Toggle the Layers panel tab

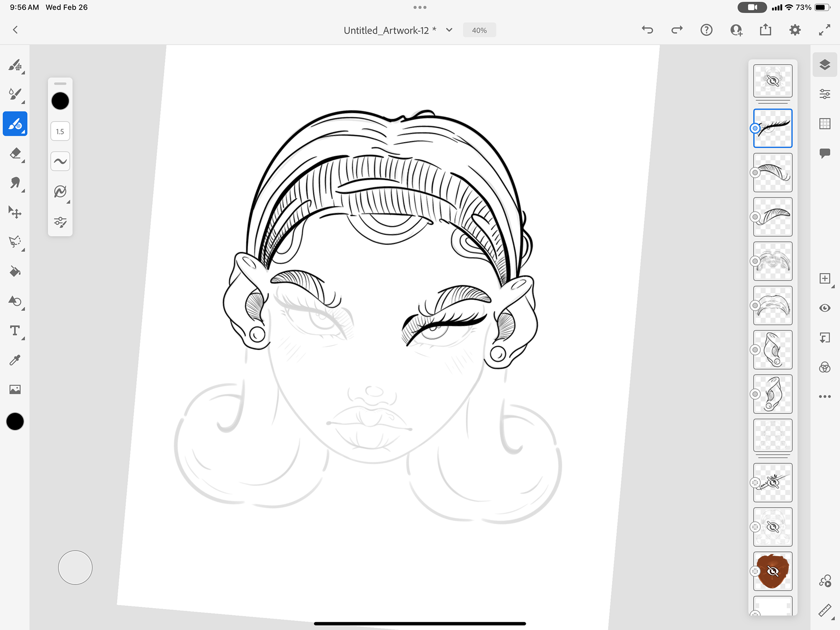[825, 65]
